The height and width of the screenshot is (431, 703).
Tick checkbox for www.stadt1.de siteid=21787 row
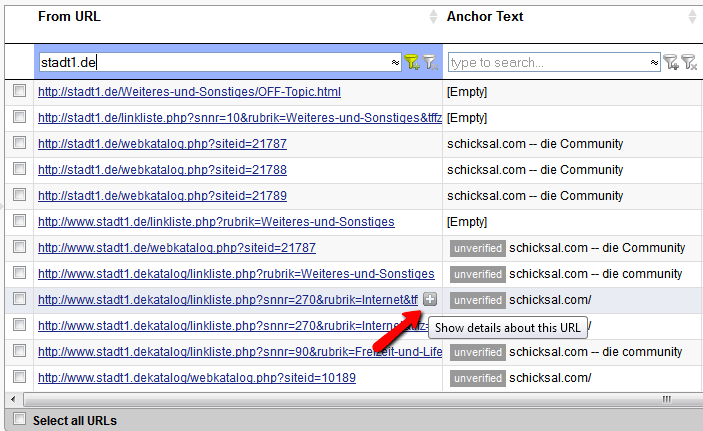tap(19, 247)
